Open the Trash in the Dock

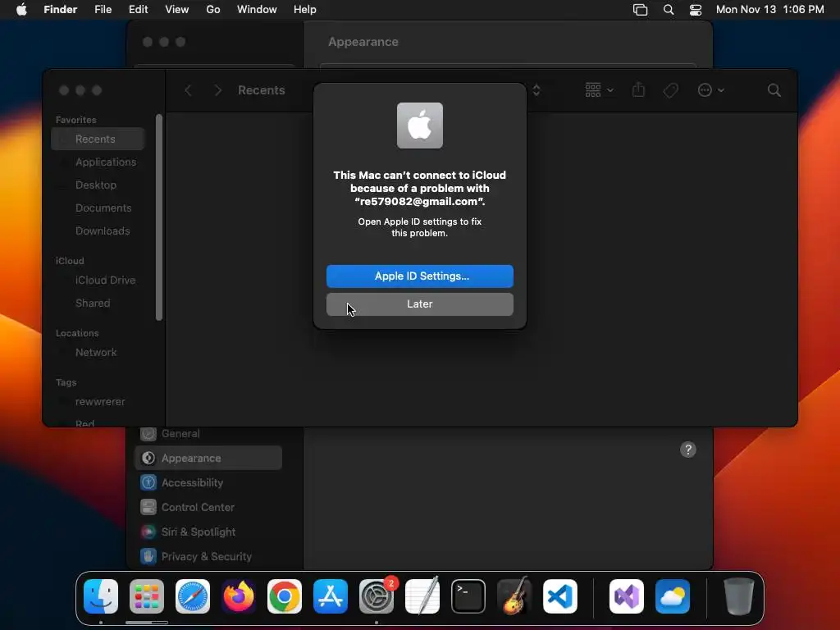point(739,596)
